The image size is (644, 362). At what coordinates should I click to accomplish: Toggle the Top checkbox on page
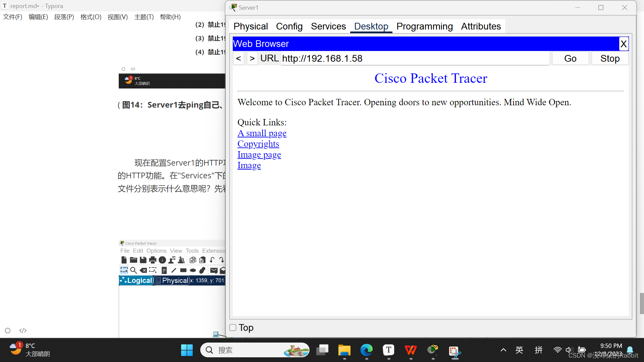click(233, 327)
